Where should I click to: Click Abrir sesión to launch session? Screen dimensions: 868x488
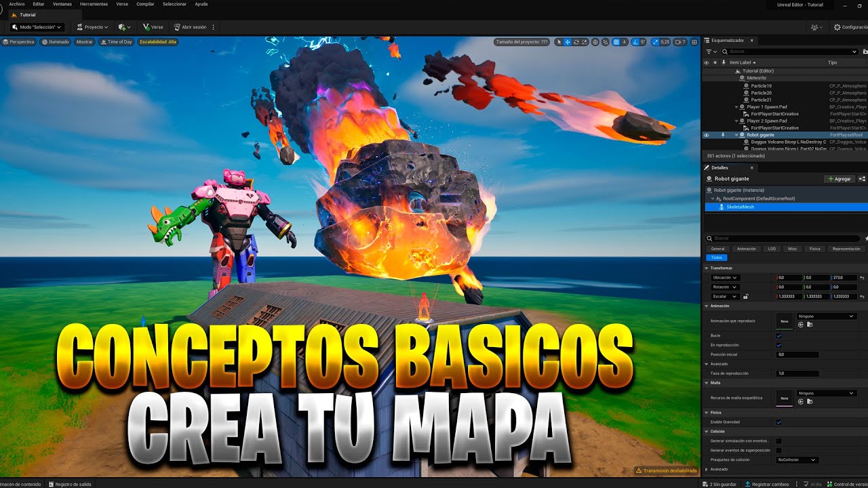190,27
